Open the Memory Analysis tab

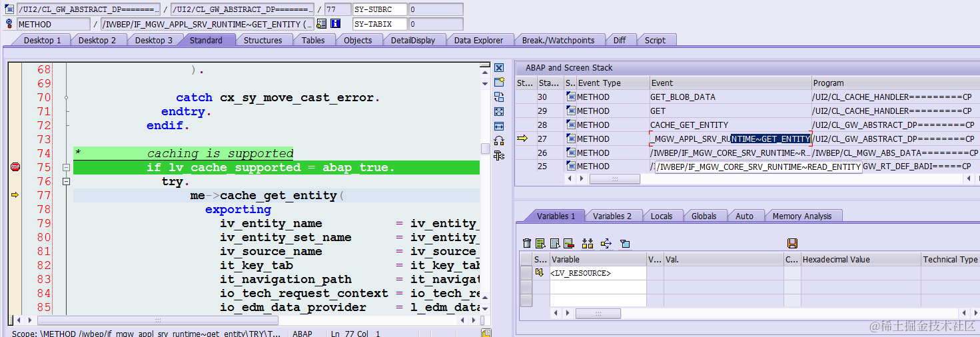point(801,216)
